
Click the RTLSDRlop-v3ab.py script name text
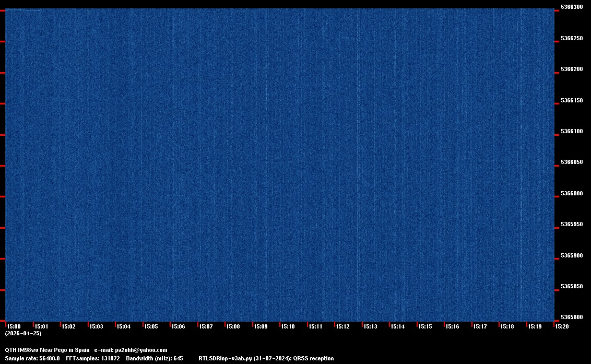(225, 359)
